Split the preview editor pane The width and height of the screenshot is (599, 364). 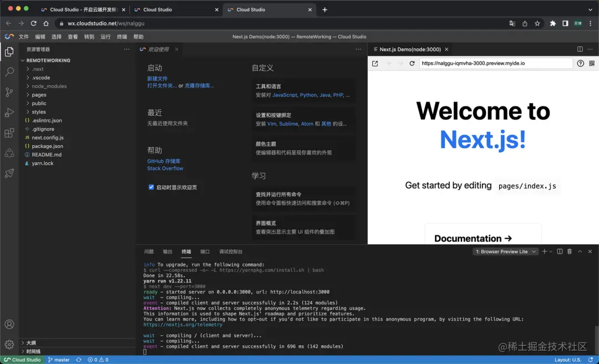580,49
